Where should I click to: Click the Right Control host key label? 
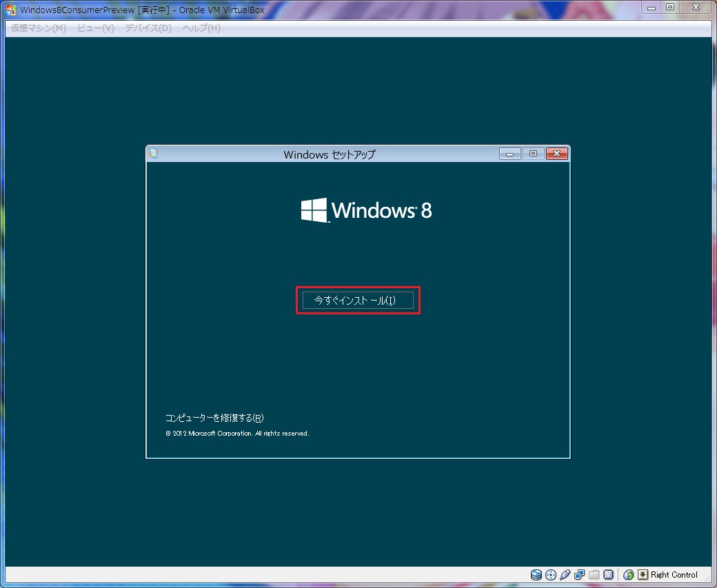pos(674,575)
